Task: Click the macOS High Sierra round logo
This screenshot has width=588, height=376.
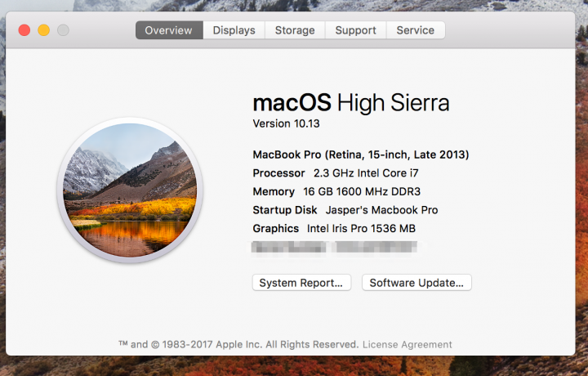Action: point(130,190)
